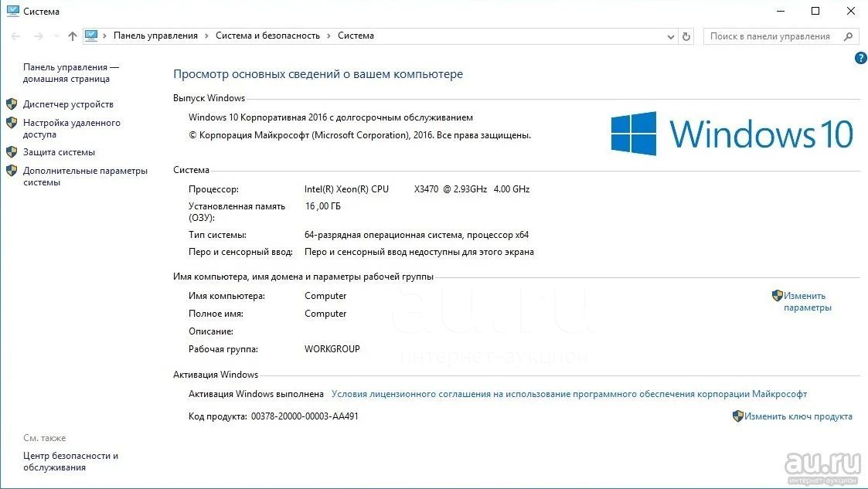
Task: Click 'Активация Windows выполнена' status text
Action: pyautogui.click(x=256, y=394)
